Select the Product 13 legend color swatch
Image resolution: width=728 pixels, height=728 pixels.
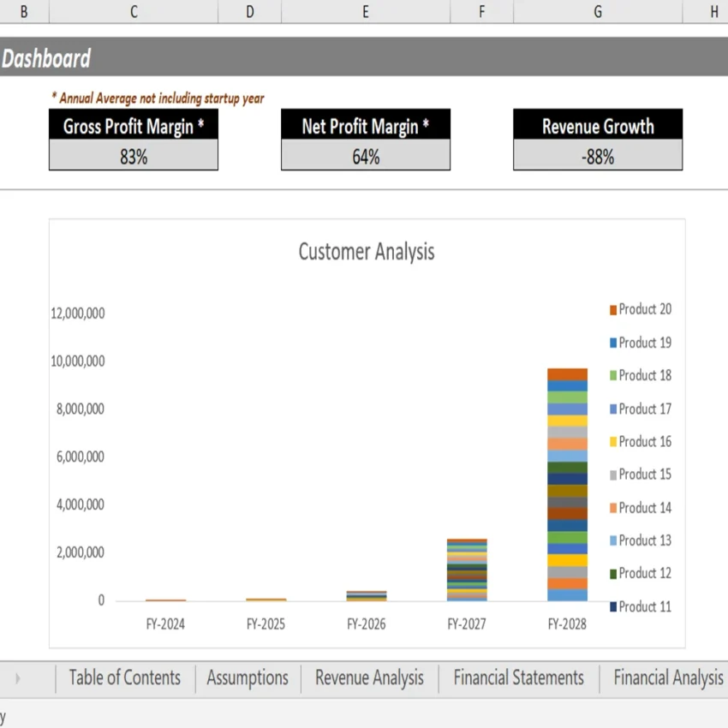click(610, 540)
